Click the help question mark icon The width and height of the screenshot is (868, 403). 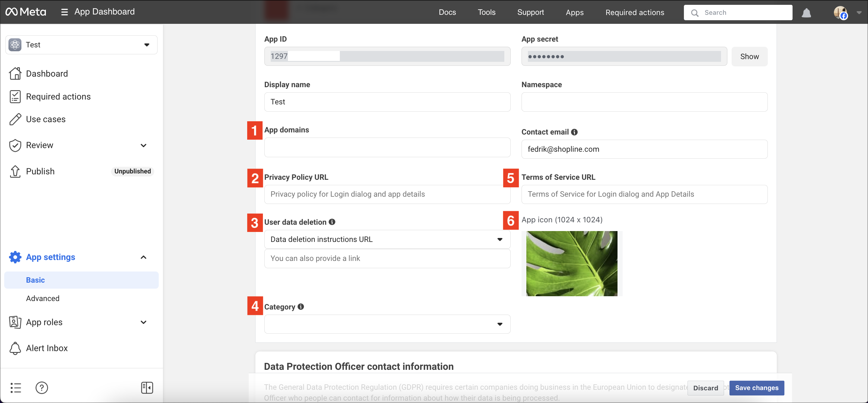(x=42, y=388)
